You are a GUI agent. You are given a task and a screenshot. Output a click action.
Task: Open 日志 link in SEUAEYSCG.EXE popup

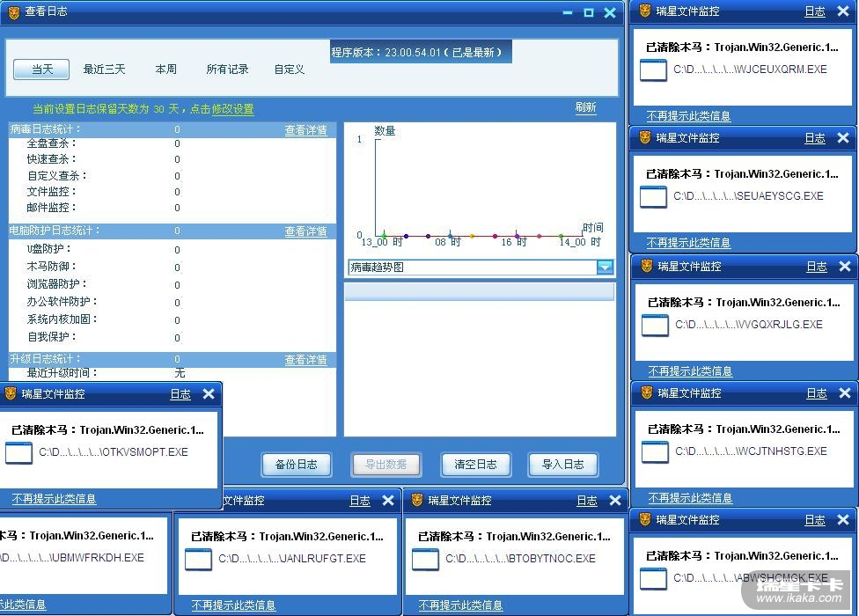click(815, 138)
